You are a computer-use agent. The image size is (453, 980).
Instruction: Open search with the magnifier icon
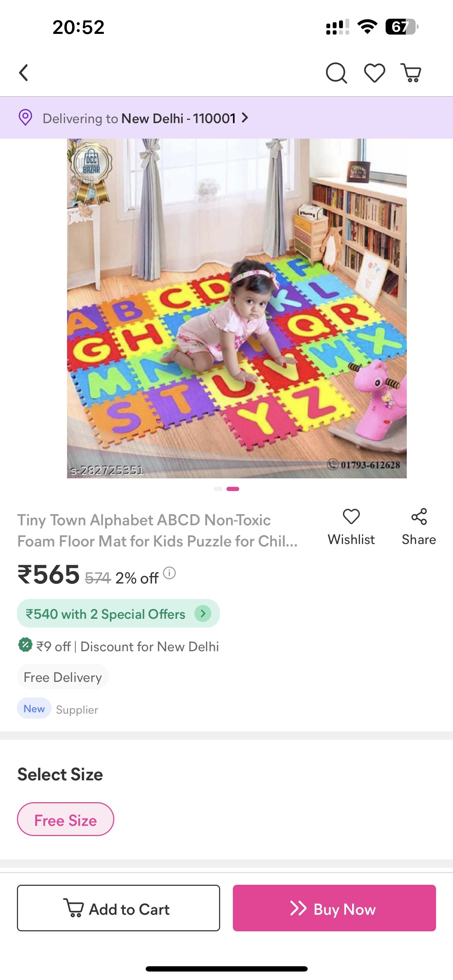click(336, 73)
